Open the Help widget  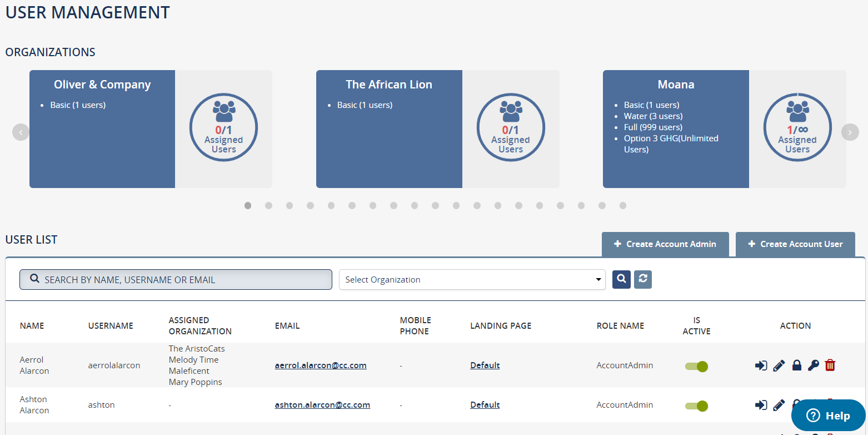(828, 416)
